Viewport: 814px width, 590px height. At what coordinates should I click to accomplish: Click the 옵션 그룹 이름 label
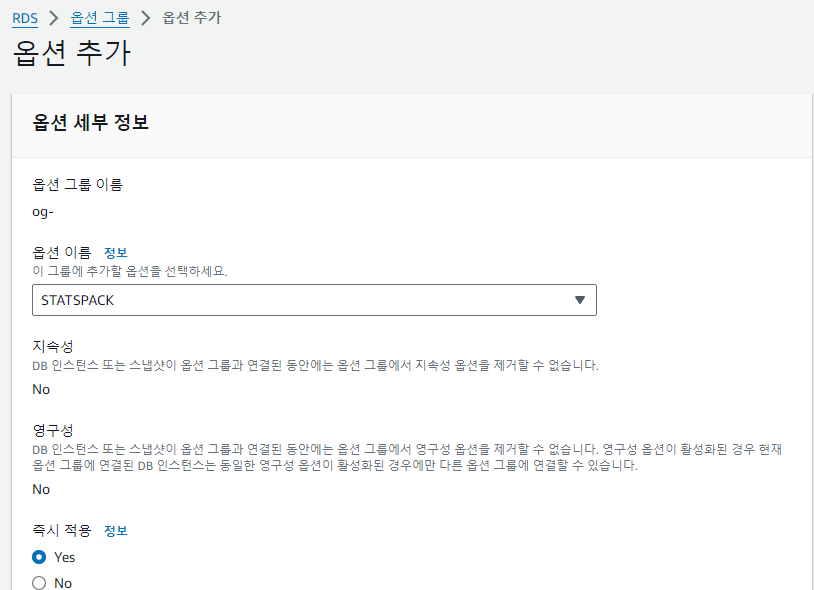click(x=77, y=185)
